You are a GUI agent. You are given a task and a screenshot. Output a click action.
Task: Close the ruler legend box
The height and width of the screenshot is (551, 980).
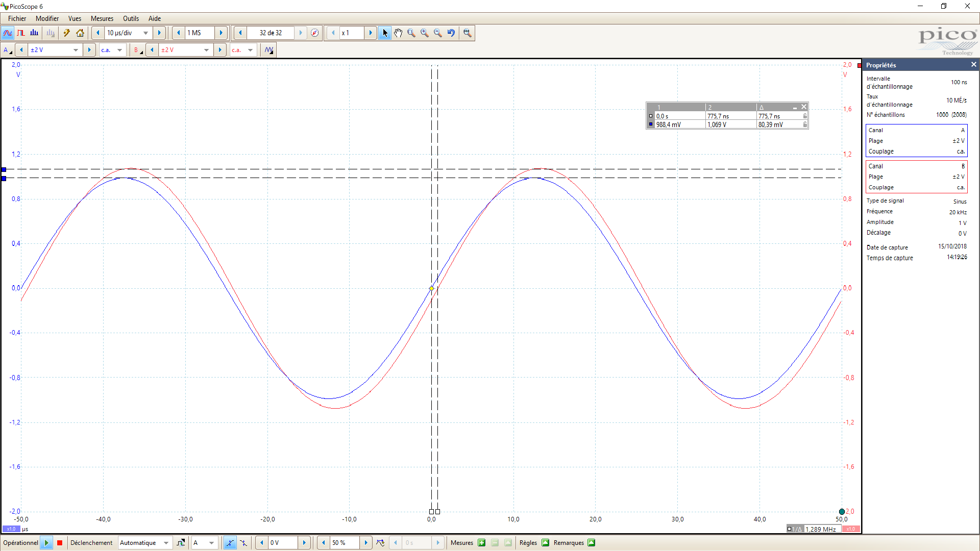(804, 107)
